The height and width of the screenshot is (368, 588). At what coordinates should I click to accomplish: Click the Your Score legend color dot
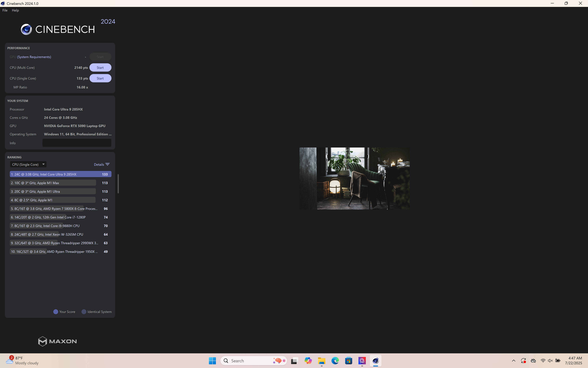pos(56,312)
